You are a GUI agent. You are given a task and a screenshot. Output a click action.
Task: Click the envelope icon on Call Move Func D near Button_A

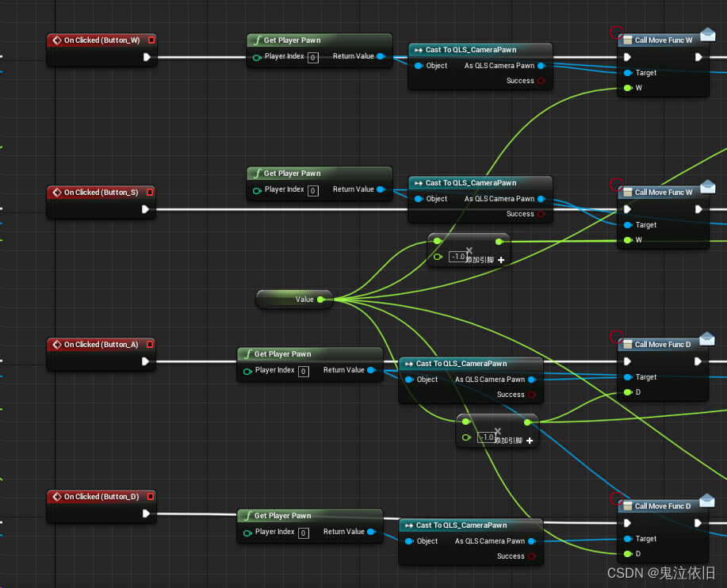[x=706, y=339]
